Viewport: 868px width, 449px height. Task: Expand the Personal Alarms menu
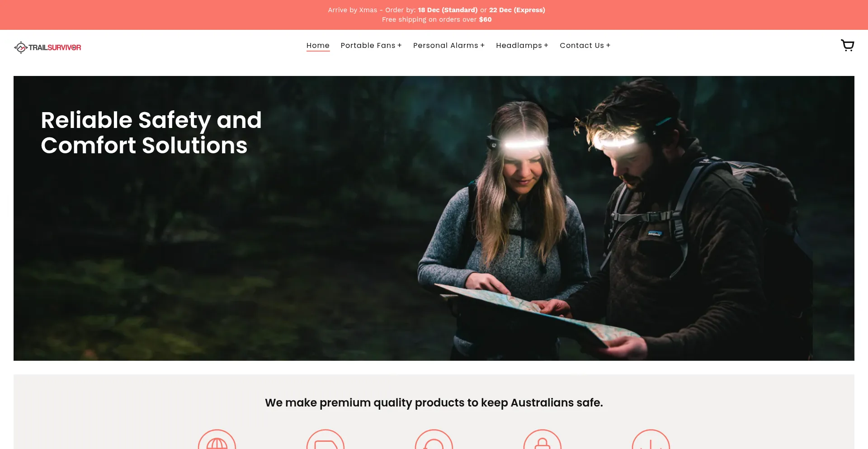(449, 46)
